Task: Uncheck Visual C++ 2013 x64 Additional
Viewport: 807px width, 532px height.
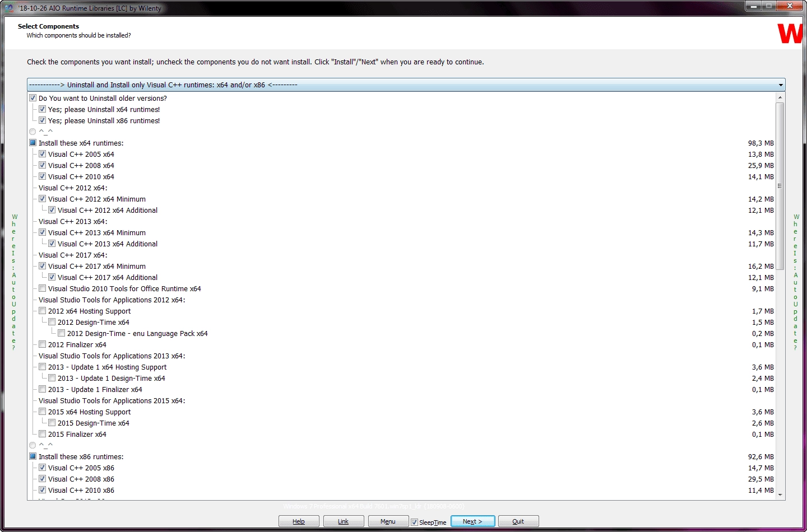Action: (x=52, y=244)
